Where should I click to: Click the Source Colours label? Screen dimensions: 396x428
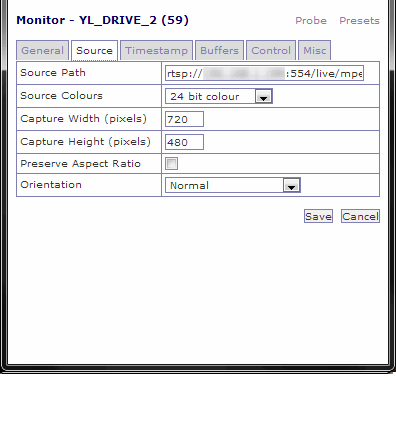point(61,96)
